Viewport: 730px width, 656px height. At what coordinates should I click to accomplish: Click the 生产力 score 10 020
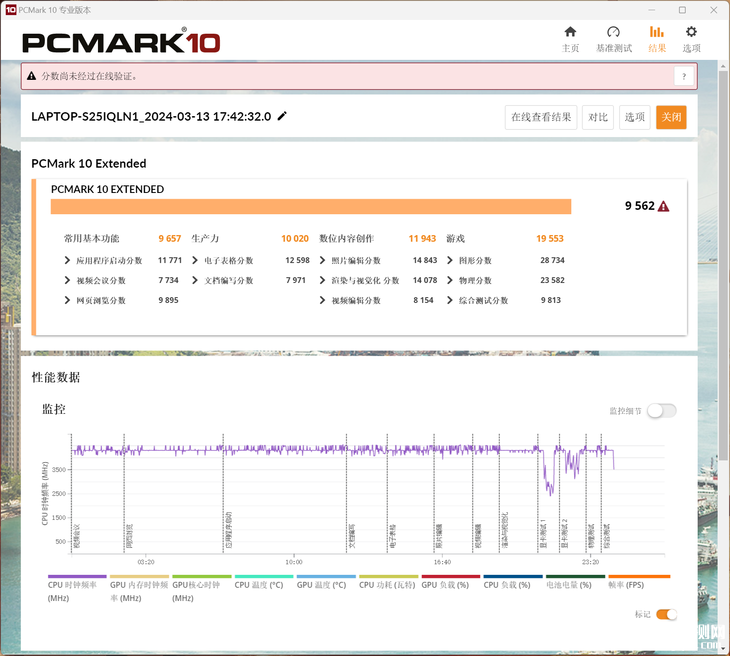295,238
